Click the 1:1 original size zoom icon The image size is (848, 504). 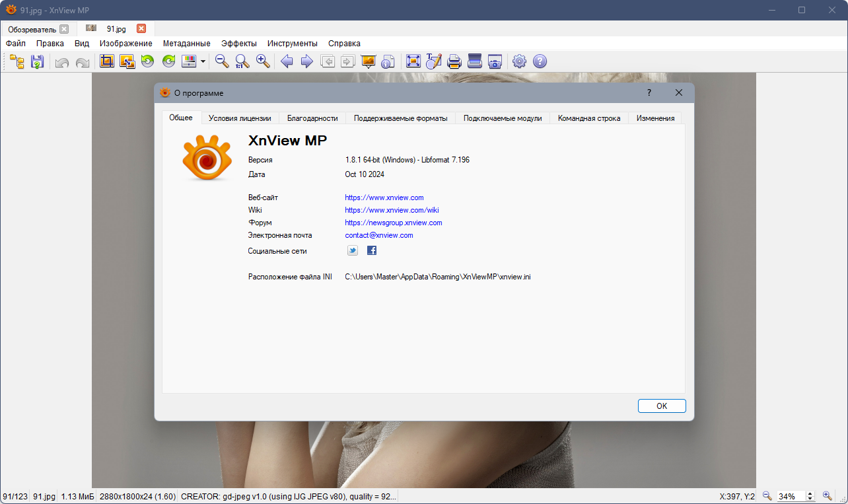point(242,61)
